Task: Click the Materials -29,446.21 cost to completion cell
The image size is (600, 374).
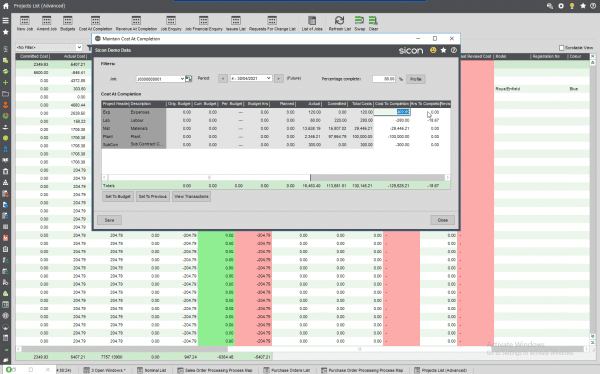Action: click(392, 129)
